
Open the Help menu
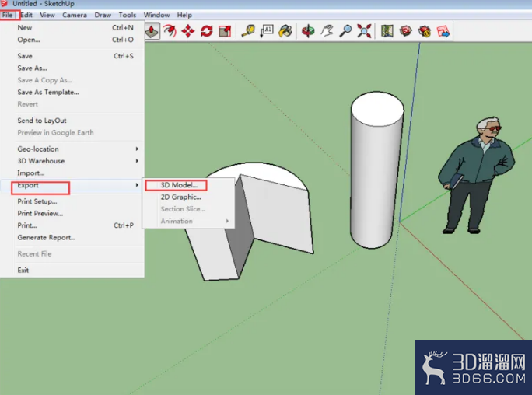[184, 15]
